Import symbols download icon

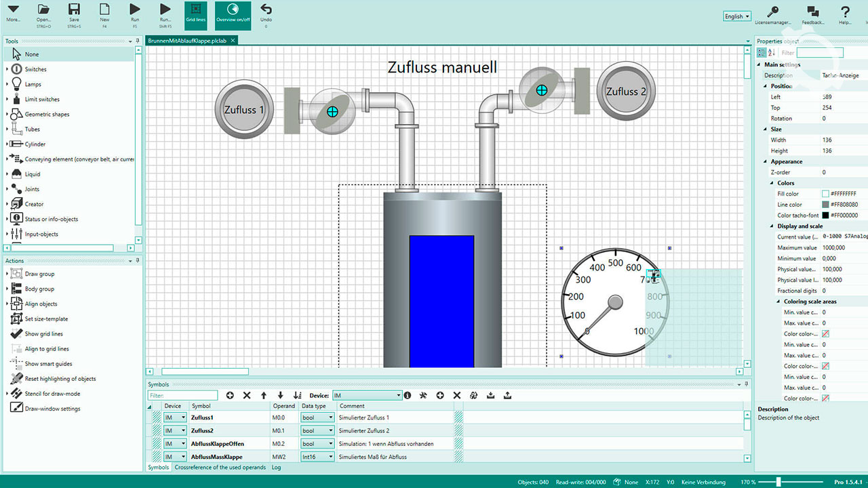pos(491,395)
